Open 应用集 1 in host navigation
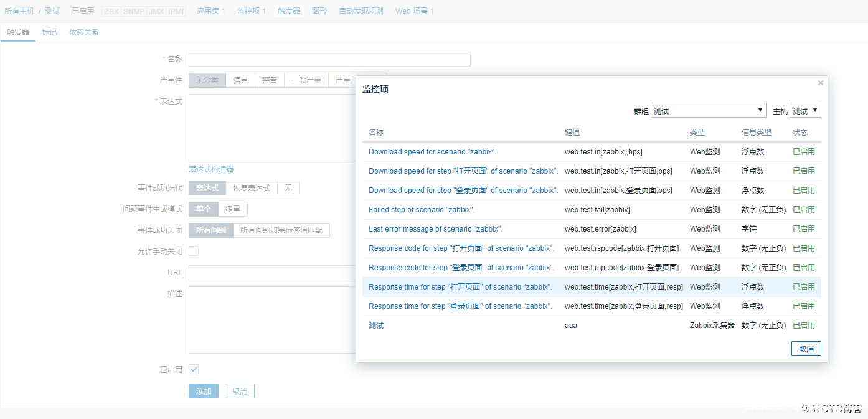 [x=211, y=11]
